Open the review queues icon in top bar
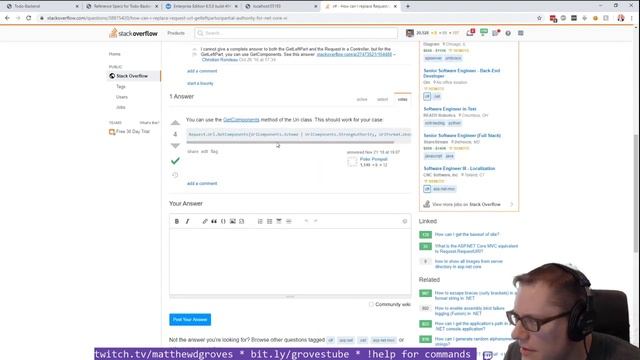The width and height of the screenshot is (640, 360). pos(496,33)
